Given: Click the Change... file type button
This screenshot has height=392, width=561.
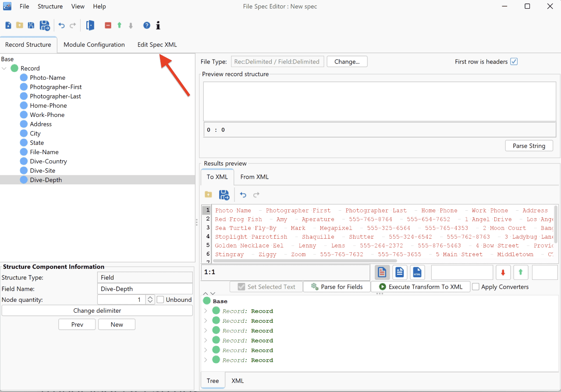Looking at the screenshot, I should (347, 62).
